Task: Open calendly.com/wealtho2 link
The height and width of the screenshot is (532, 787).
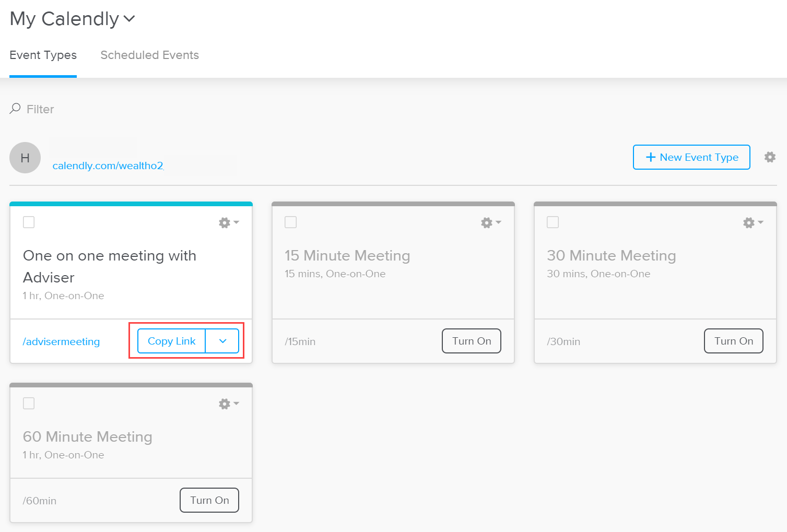Action: point(108,165)
